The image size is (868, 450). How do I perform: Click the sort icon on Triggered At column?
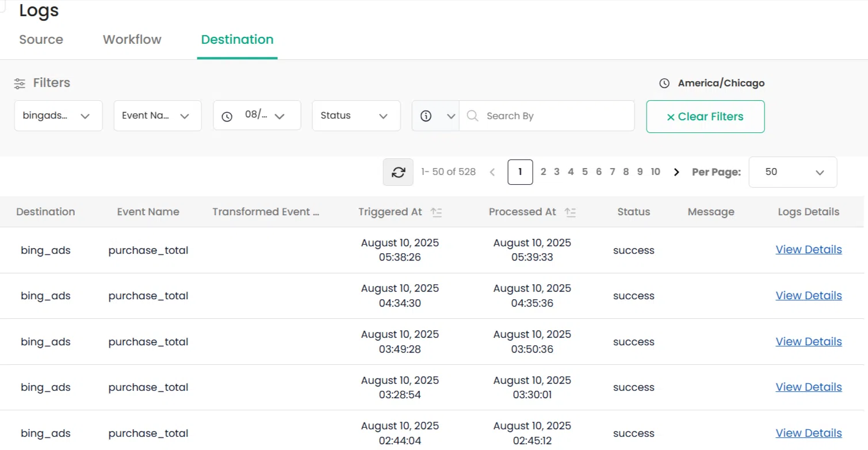click(x=437, y=212)
